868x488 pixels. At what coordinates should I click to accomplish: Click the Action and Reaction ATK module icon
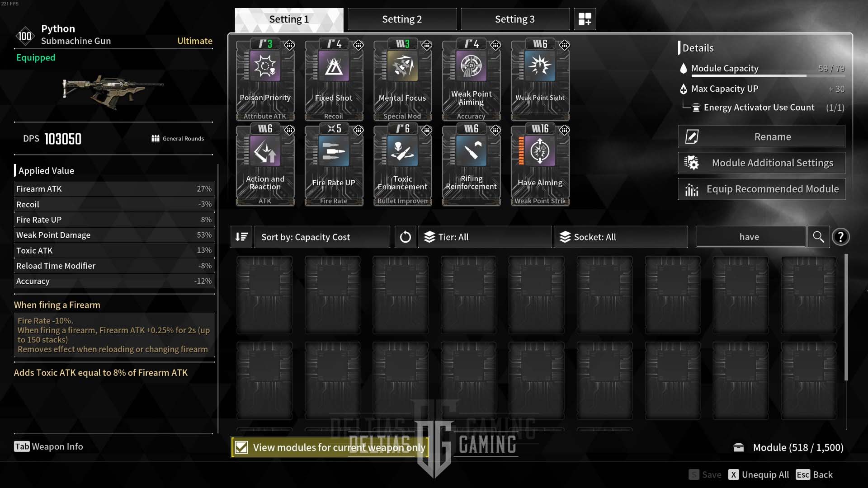tap(264, 151)
